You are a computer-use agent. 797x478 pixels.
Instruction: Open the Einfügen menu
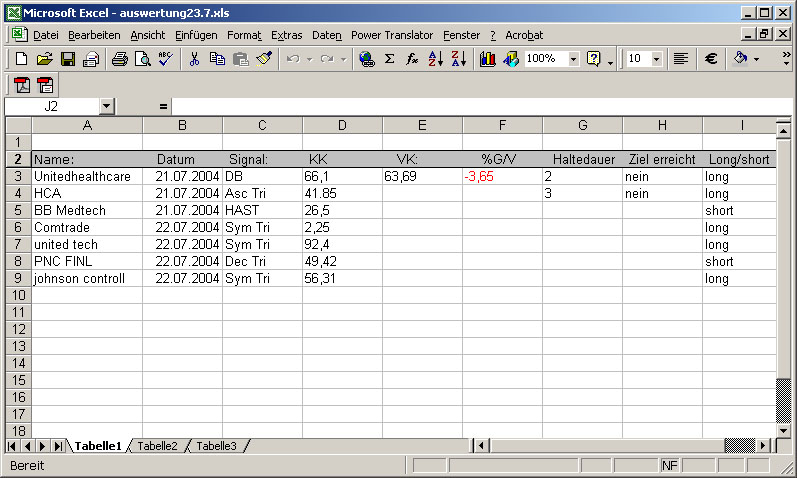click(196, 35)
